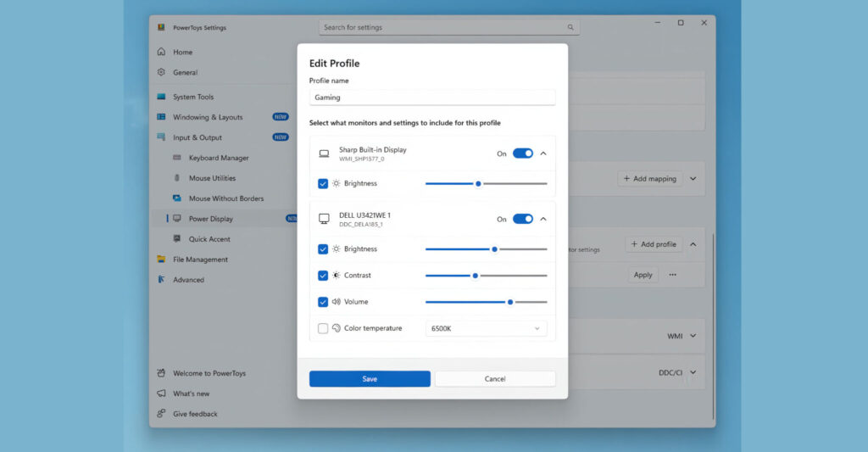Viewport: 868px width, 452px height.
Task: Click the What's new megaphone icon
Action: (161, 393)
